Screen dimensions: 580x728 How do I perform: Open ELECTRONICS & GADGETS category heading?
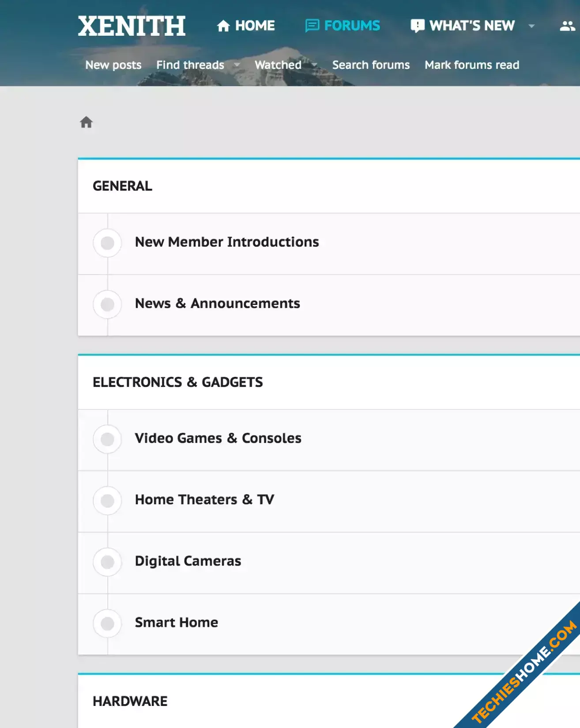click(x=178, y=382)
